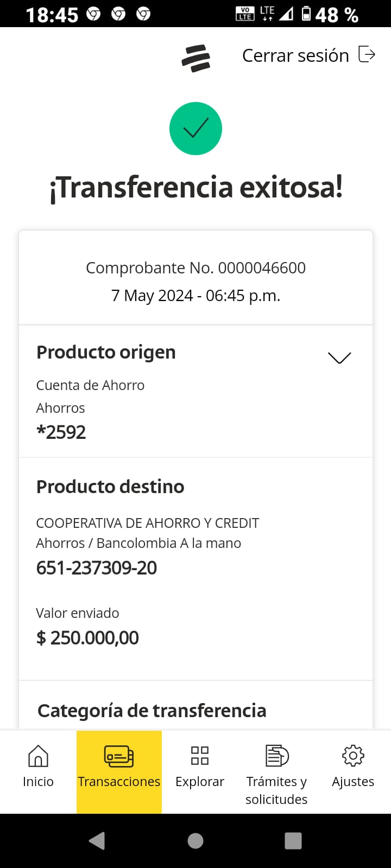Click the Cerrar sesión link
The width and height of the screenshot is (391, 868).
[x=295, y=55]
